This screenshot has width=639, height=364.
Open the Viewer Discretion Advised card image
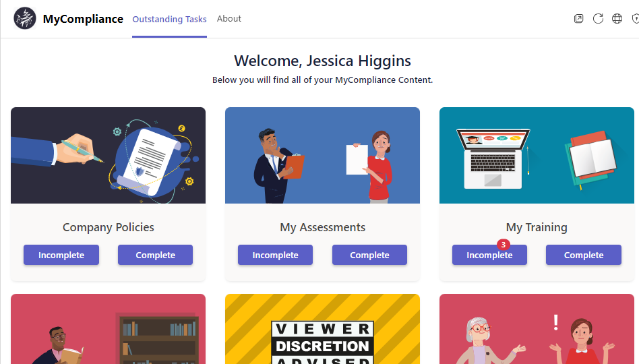(x=322, y=329)
